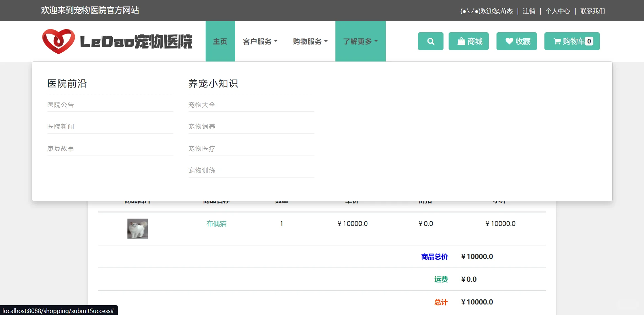The image size is (644, 315).
Task: Switch to the 主页 navigation tab
Action: [220, 41]
